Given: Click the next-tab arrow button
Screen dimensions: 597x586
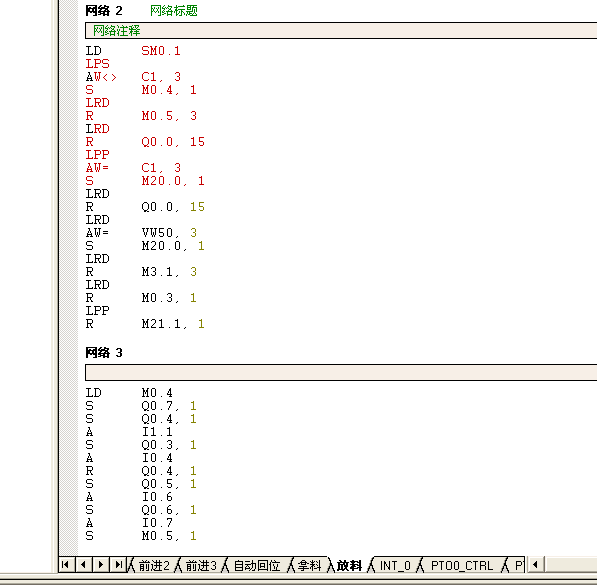Looking at the screenshot, I should pyautogui.click(x=101, y=564).
